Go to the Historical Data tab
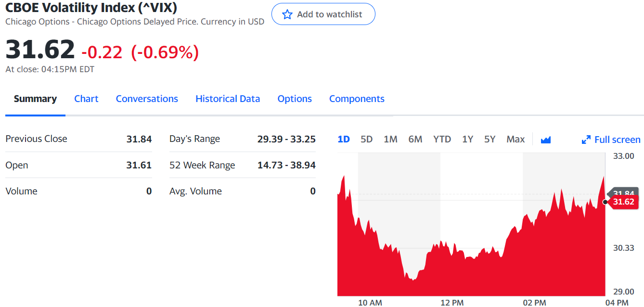This screenshot has height=307, width=644. click(228, 99)
